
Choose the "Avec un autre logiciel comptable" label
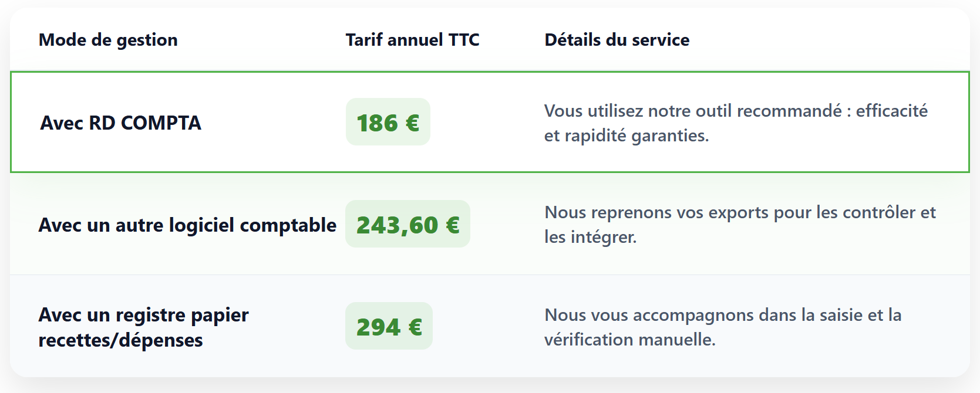tap(187, 225)
